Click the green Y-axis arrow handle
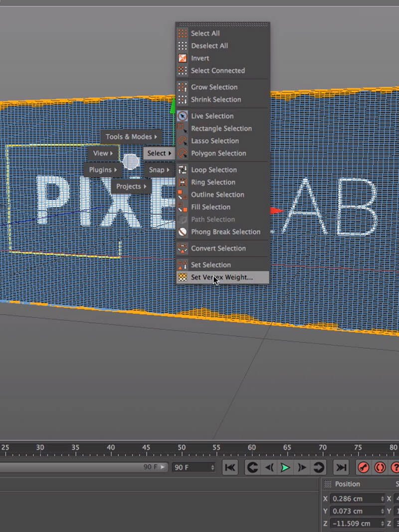 click(x=173, y=105)
